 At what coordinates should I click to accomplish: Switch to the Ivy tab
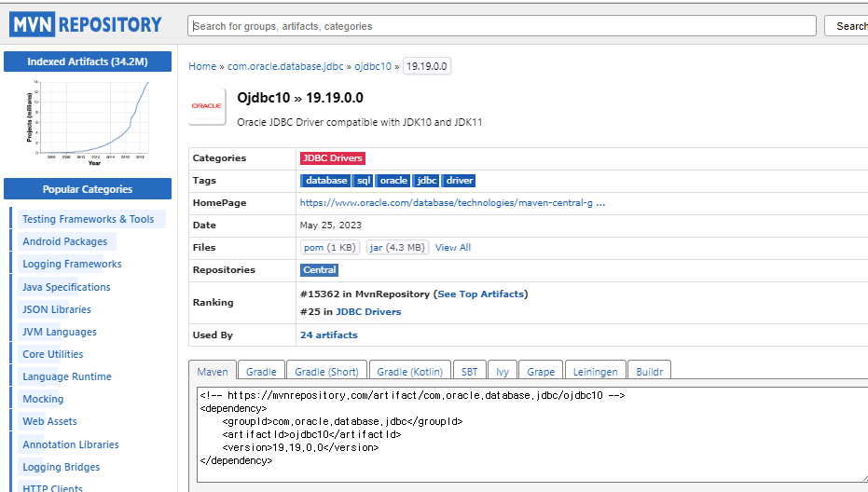503,371
